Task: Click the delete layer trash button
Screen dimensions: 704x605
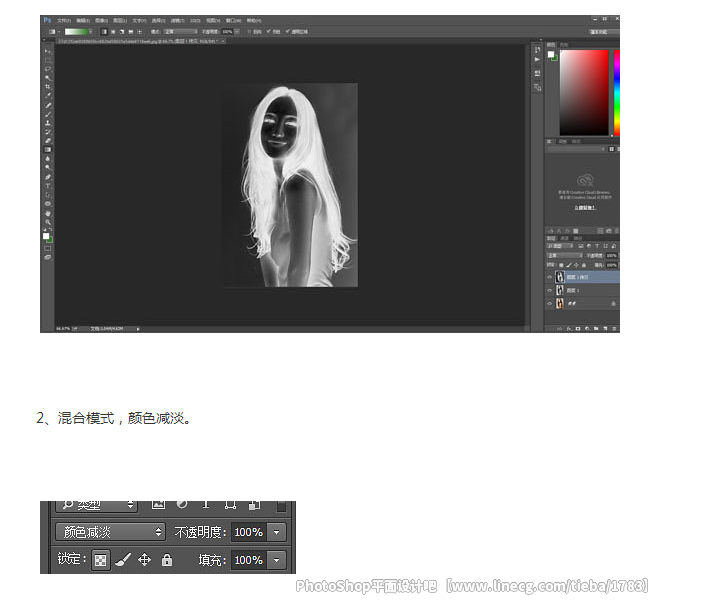Action: 614,329
